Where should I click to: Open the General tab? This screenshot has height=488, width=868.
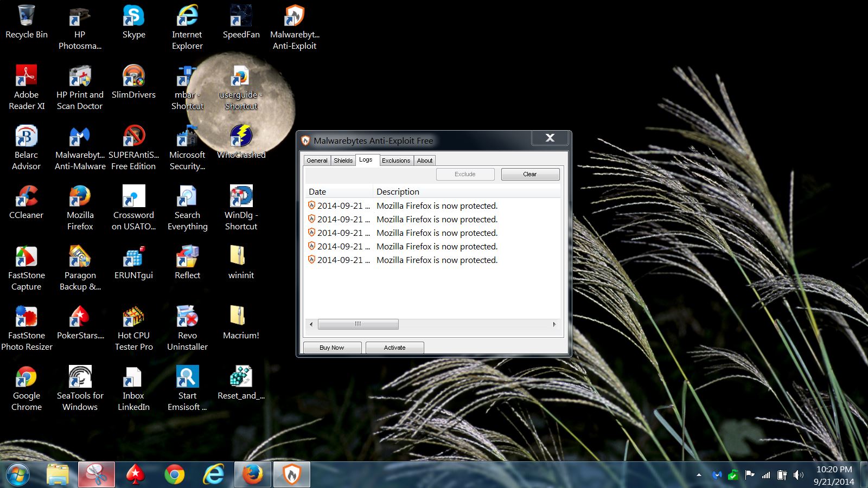(x=317, y=160)
